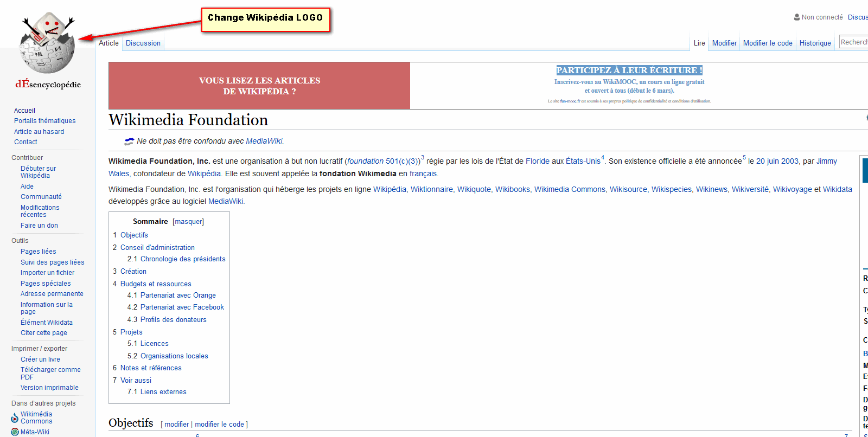
Task: Open Suivi des pages liées
Action: coord(53,262)
